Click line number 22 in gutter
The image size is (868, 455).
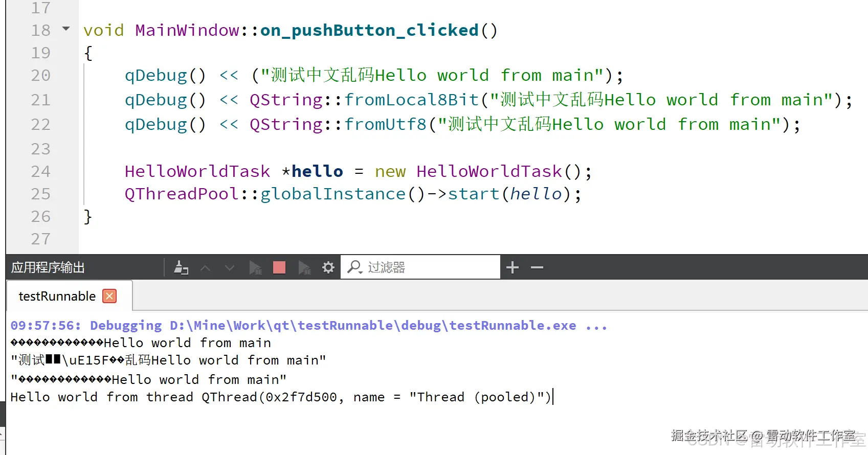pyautogui.click(x=41, y=124)
